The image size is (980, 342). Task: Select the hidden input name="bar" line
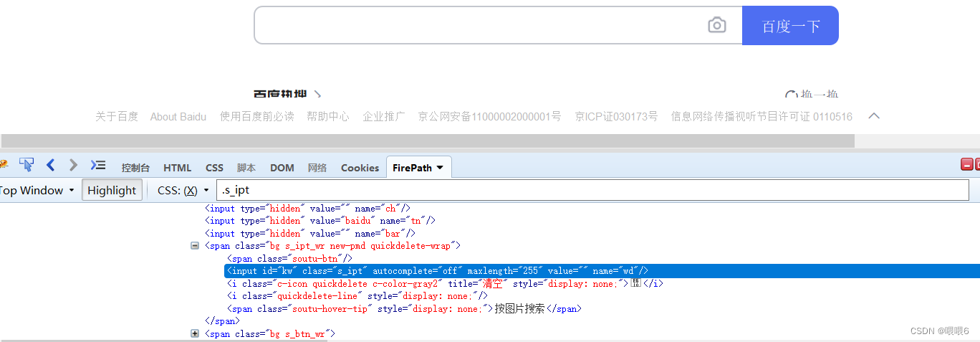tap(310, 233)
